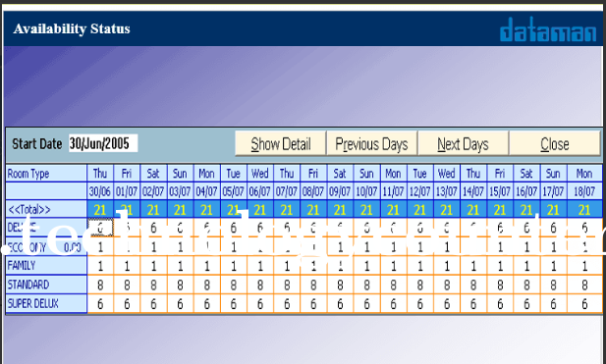Select STANDARD availability cell for 30/06
The height and width of the screenshot is (364, 606).
point(100,285)
